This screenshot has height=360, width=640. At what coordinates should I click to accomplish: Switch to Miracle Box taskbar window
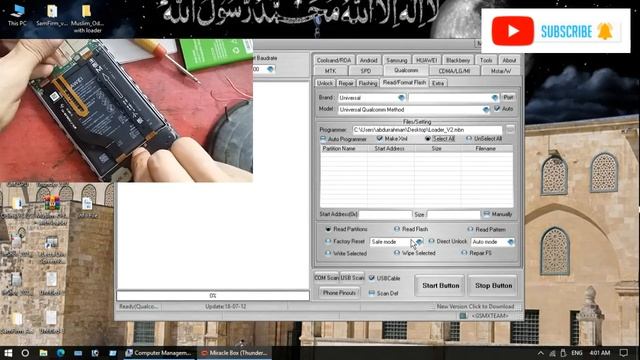[234, 353]
